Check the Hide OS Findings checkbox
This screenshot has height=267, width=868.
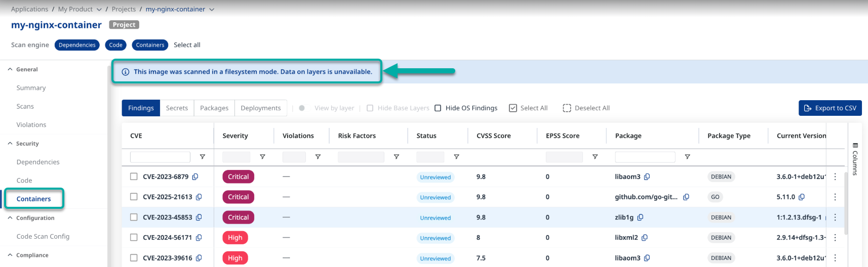coord(438,108)
